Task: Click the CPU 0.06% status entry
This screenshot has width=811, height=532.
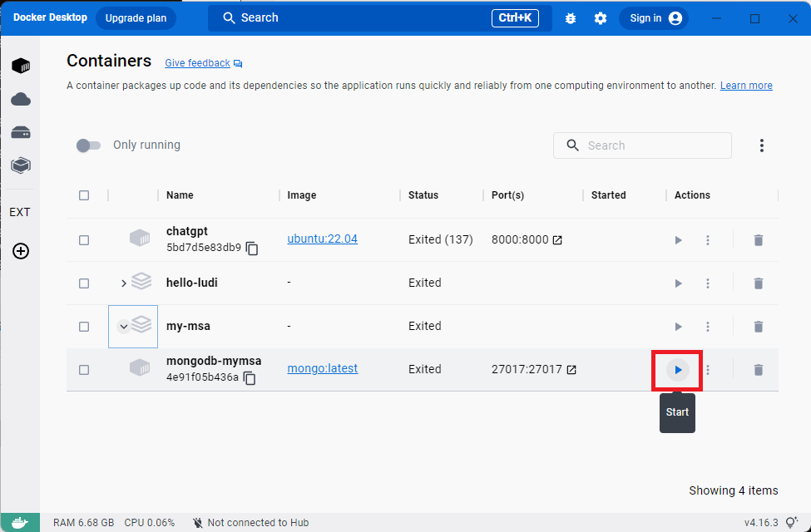Action: [x=150, y=523]
